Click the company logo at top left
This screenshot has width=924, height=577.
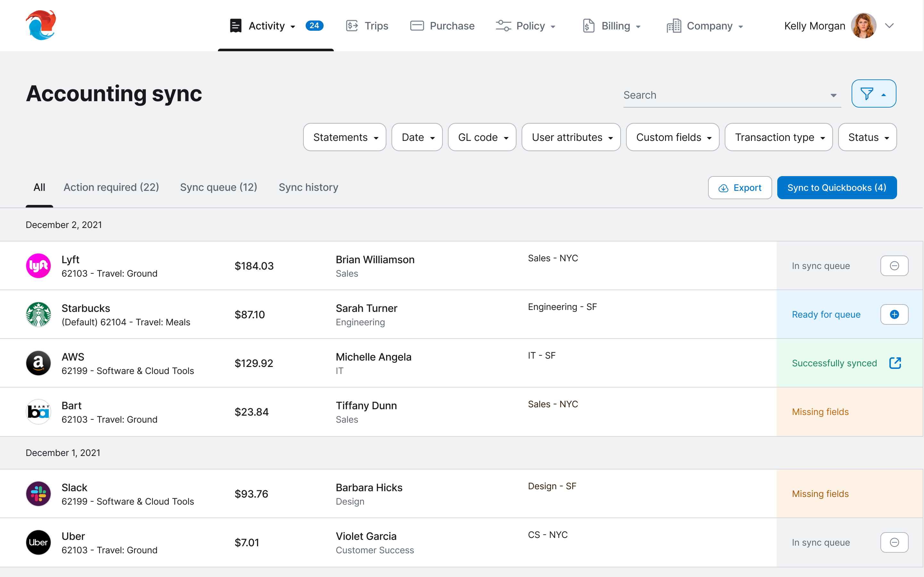(x=41, y=25)
